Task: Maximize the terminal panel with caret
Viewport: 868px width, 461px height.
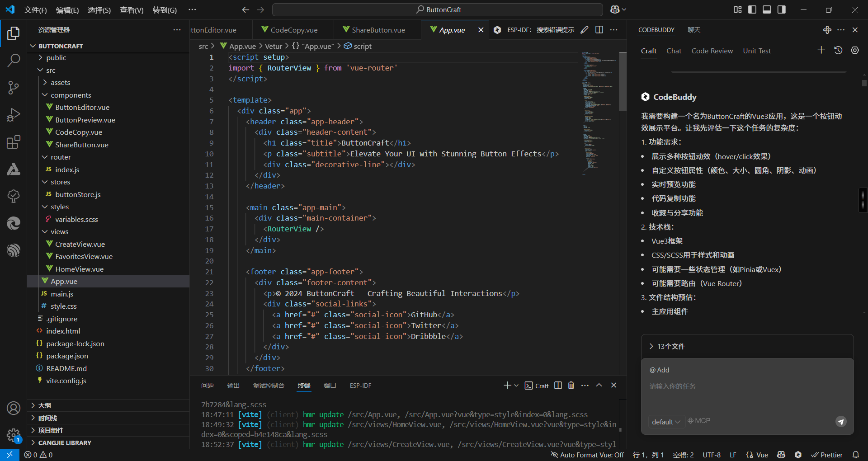Action: (x=599, y=386)
